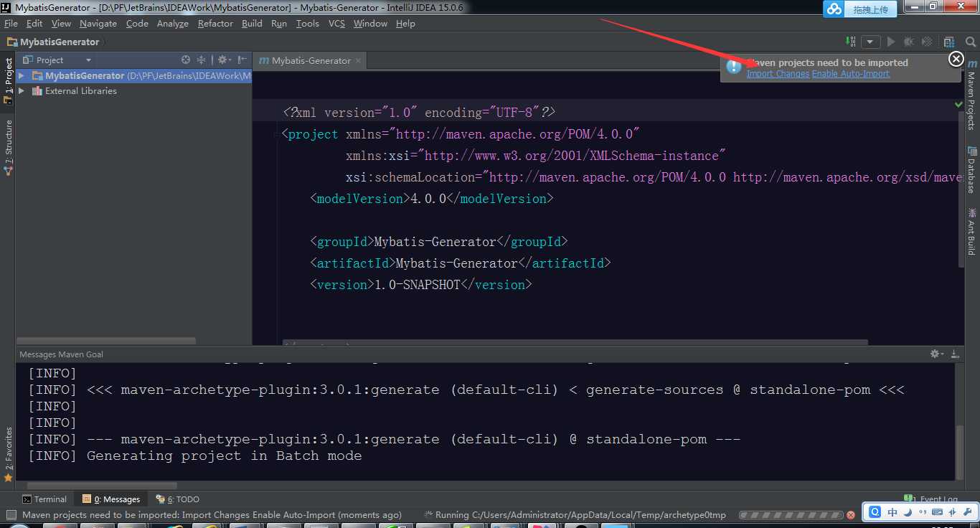Open the Run menu
Viewport: 980px width, 528px height.
pos(279,24)
